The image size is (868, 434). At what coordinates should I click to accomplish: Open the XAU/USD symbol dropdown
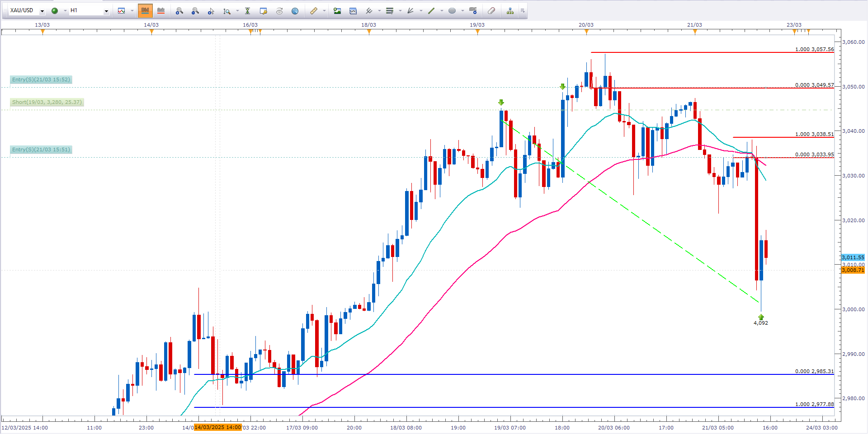(42, 11)
